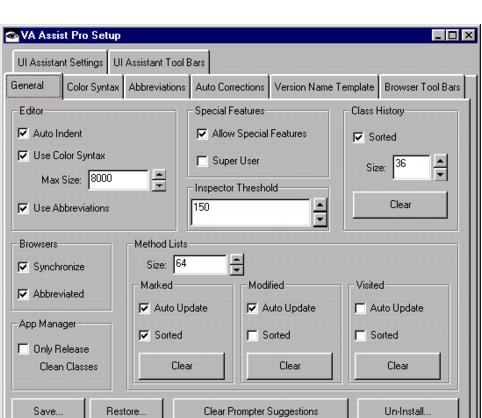The height and width of the screenshot is (418, 482).
Task: Click the VA Assist eye icon in title bar
Action: (x=12, y=35)
